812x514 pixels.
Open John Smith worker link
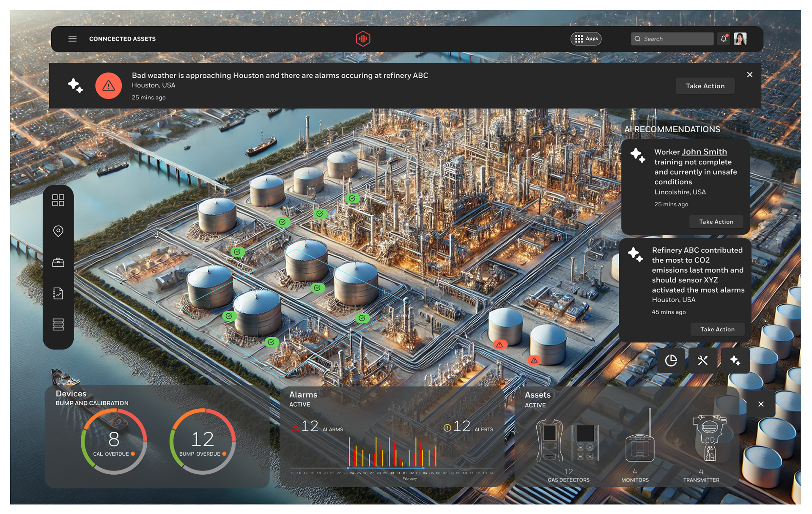coord(704,152)
